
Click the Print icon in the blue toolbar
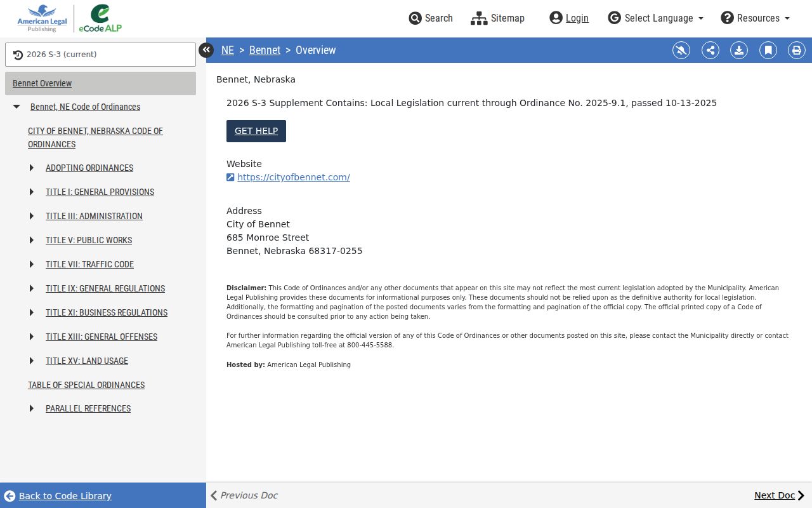tap(797, 50)
